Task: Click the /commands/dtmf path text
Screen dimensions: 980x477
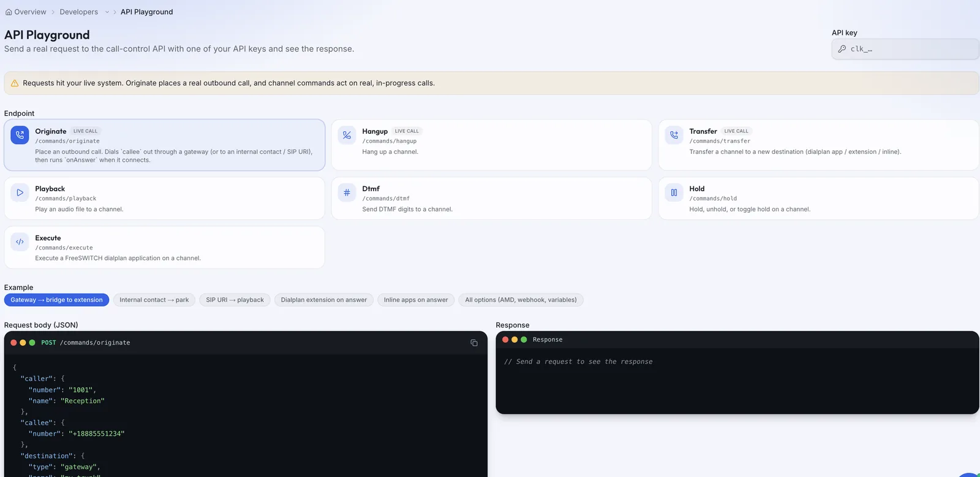Action: pos(386,199)
